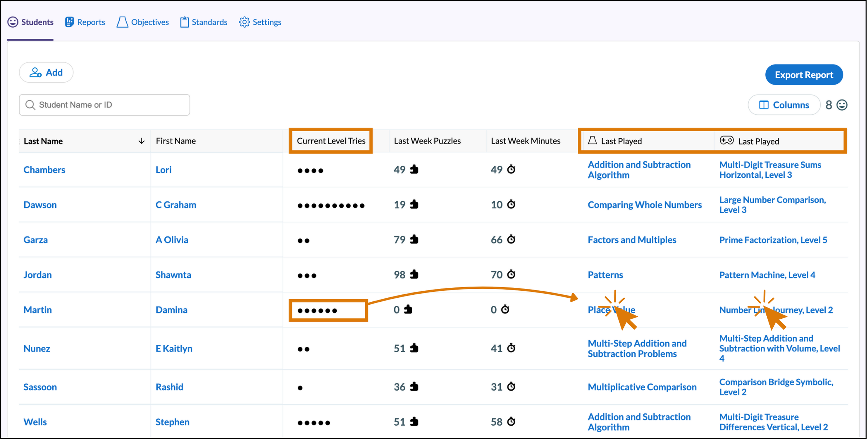Sort by Last Name arrow

click(x=141, y=141)
